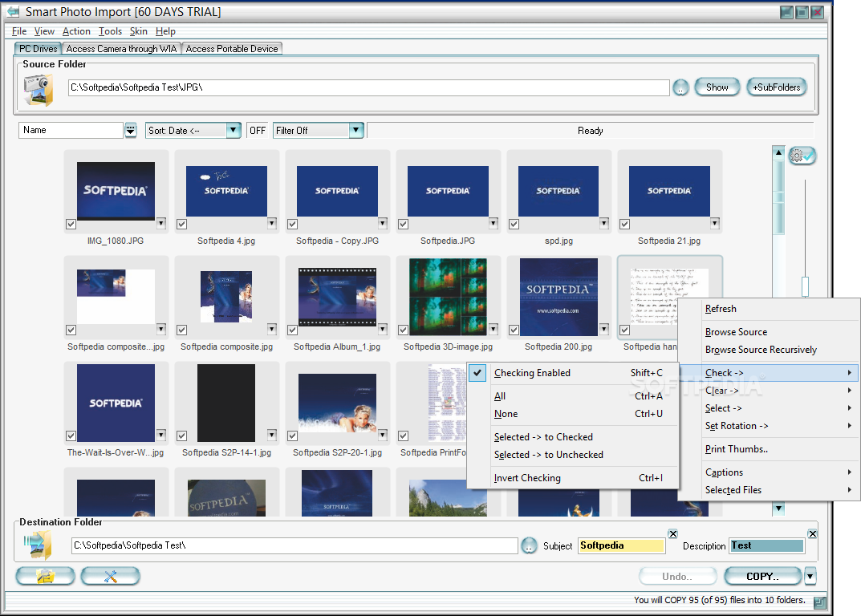Select Browse Source Recursively
Viewport: 861px width, 616px height.
click(x=770, y=350)
